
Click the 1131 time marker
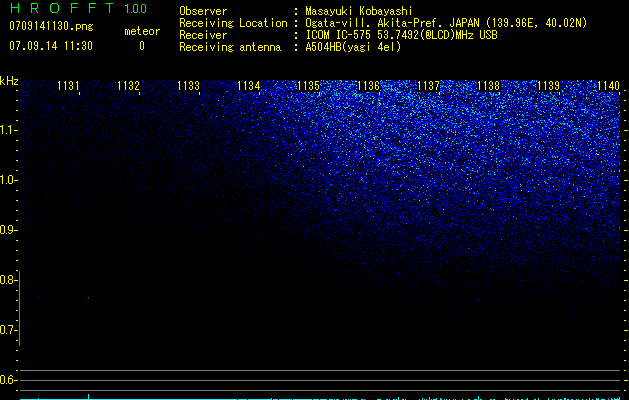(x=68, y=85)
